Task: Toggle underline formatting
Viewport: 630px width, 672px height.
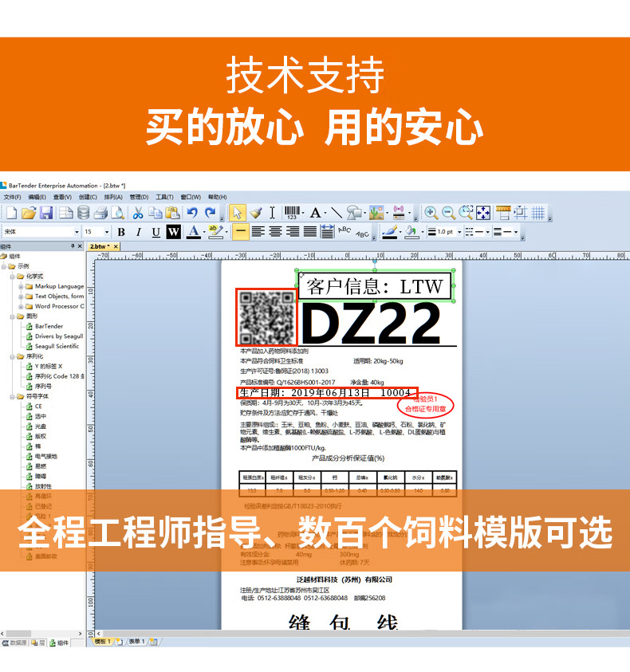Action: click(156, 232)
